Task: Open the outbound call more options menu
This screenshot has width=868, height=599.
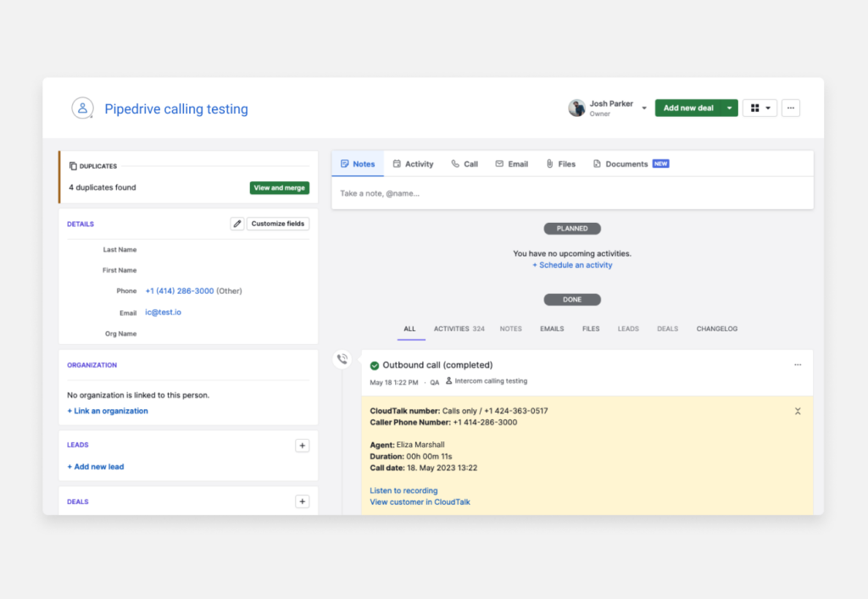Action: click(x=798, y=364)
